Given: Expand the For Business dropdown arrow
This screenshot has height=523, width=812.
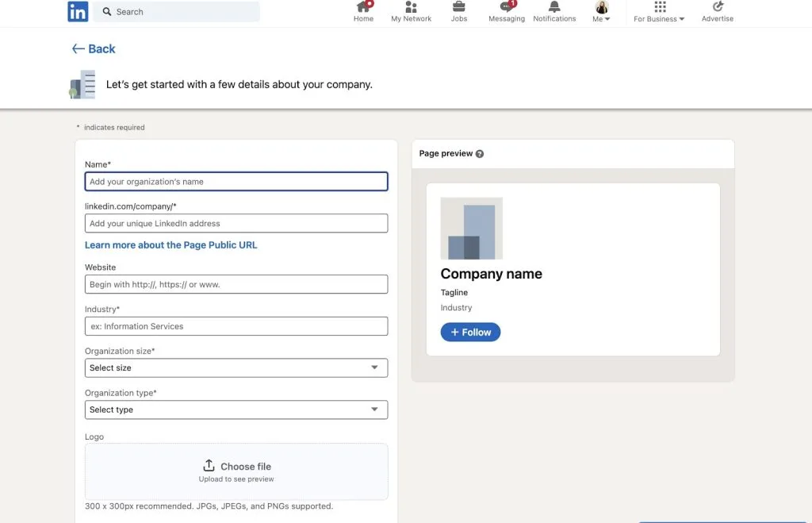Looking at the screenshot, I should [681, 19].
